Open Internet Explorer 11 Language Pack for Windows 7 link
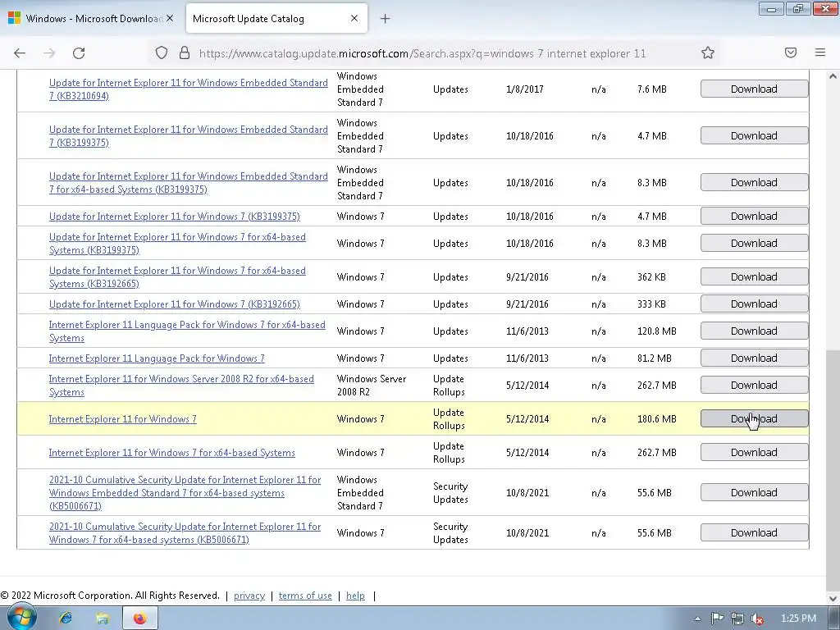This screenshot has height=630, width=840. (157, 358)
